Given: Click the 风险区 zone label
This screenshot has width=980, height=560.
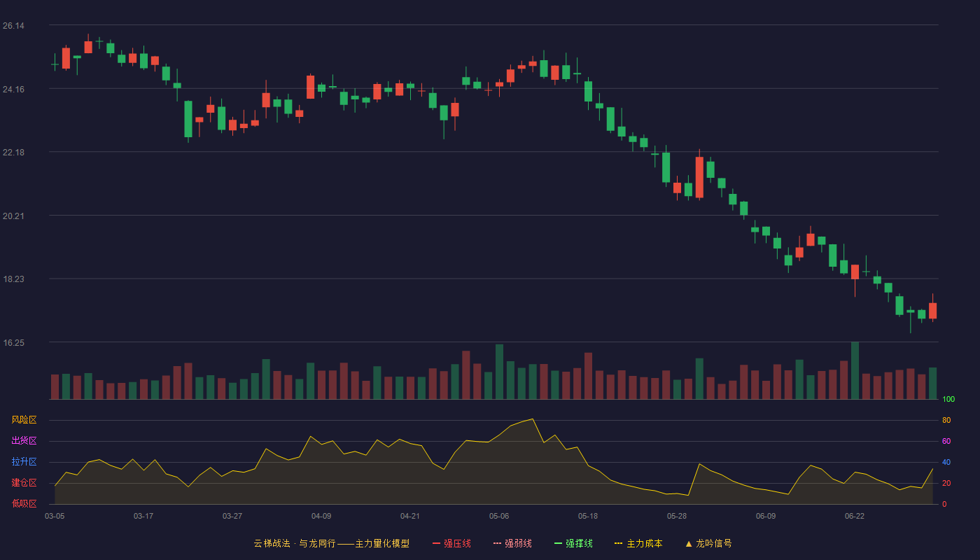Looking at the screenshot, I should click(x=24, y=420).
